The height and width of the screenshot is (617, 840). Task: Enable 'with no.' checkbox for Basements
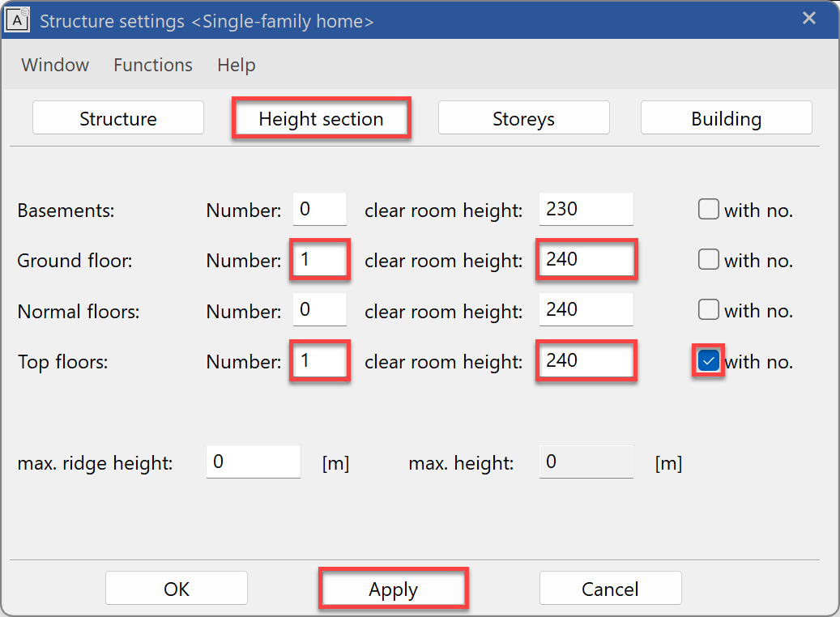pos(709,210)
